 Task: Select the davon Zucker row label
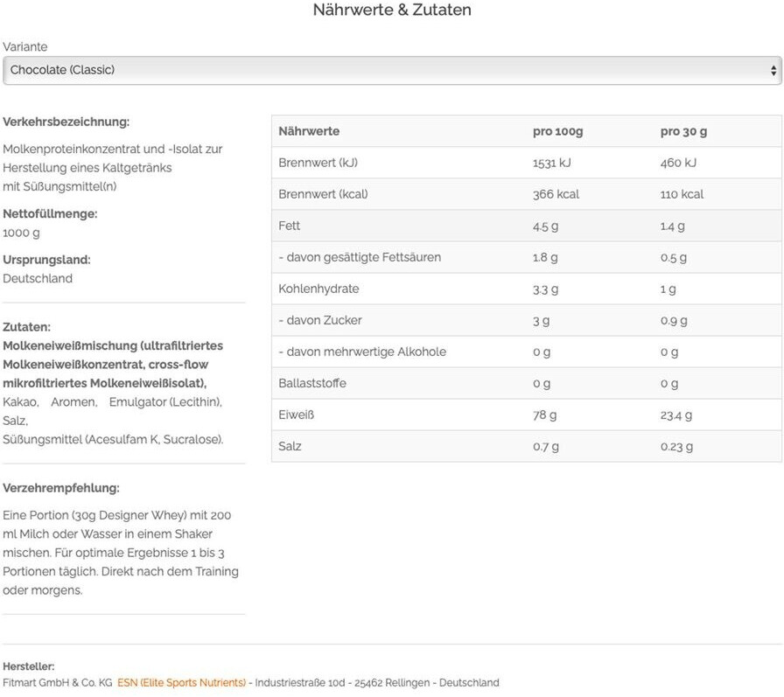[x=320, y=320]
